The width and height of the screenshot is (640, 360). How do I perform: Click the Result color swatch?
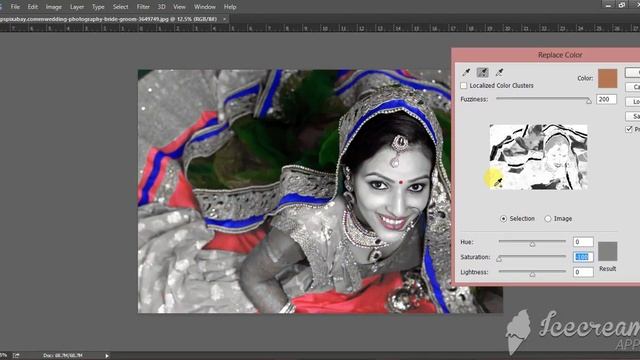click(607, 251)
